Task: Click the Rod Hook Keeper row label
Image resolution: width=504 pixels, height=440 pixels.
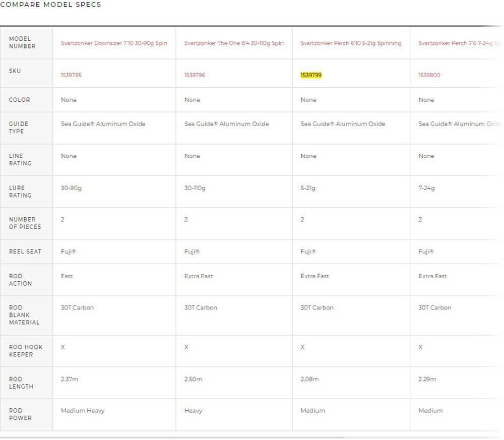Action: click(x=26, y=351)
